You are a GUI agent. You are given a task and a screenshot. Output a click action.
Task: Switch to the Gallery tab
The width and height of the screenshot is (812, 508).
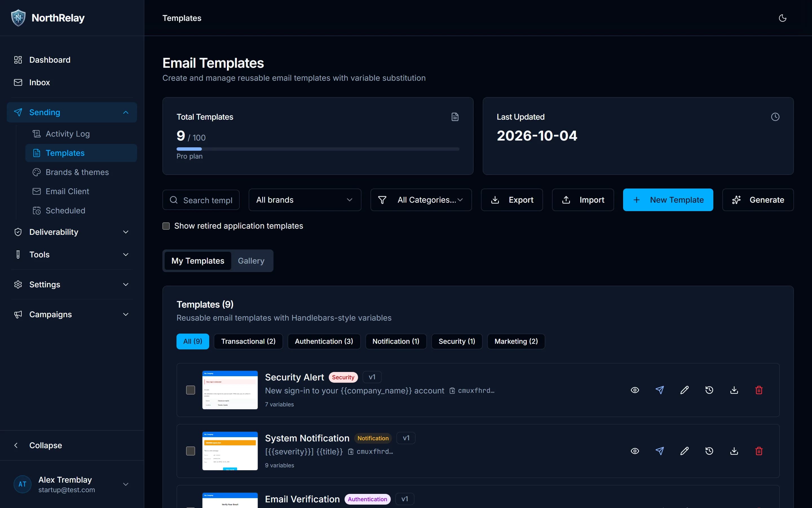tap(251, 261)
